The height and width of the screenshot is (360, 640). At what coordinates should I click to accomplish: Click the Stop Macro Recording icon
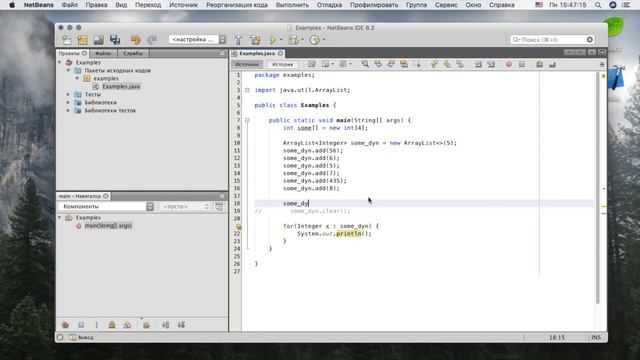[x=522, y=64]
